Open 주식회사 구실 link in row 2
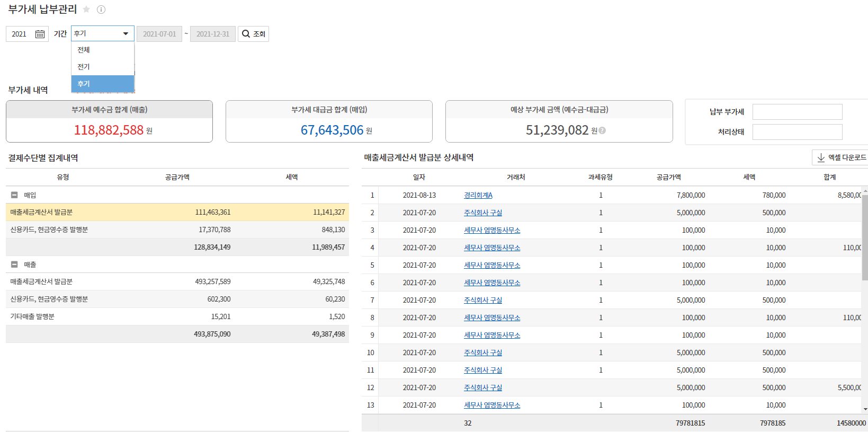 (482, 213)
